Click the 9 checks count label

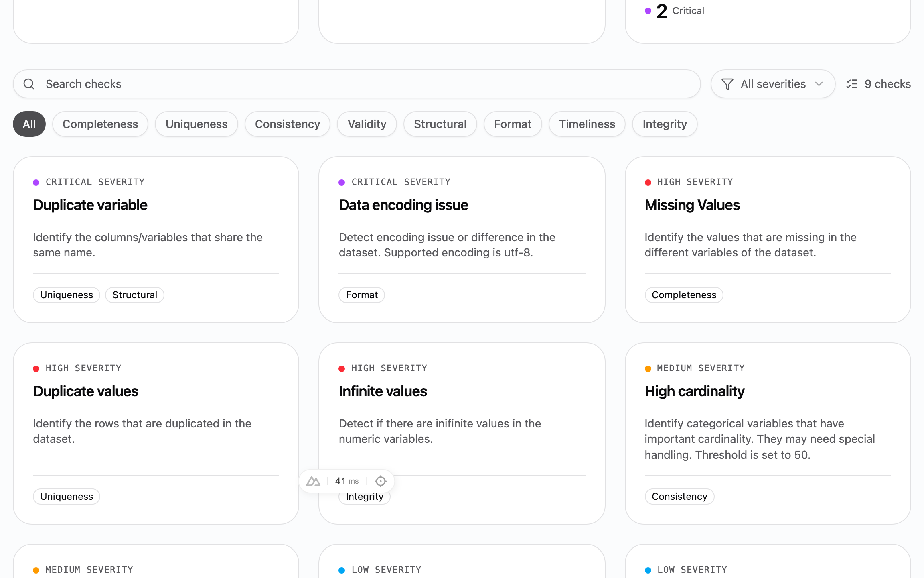pyautogui.click(x=888, y=84)
